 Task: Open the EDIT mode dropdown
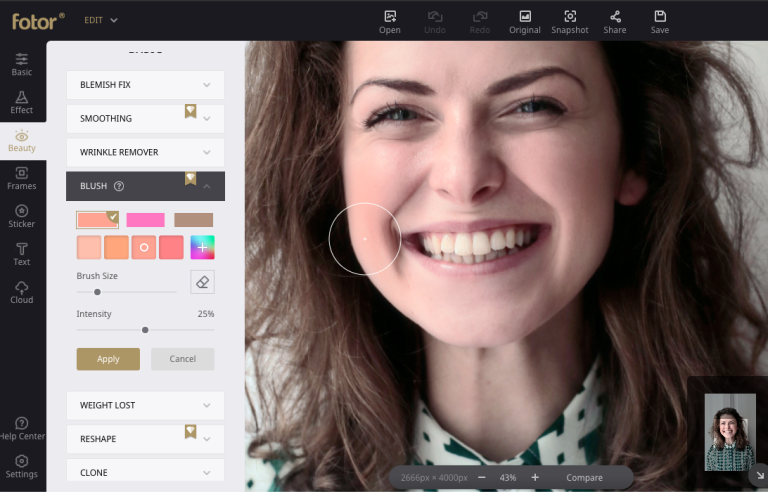[x=101, y=20]
